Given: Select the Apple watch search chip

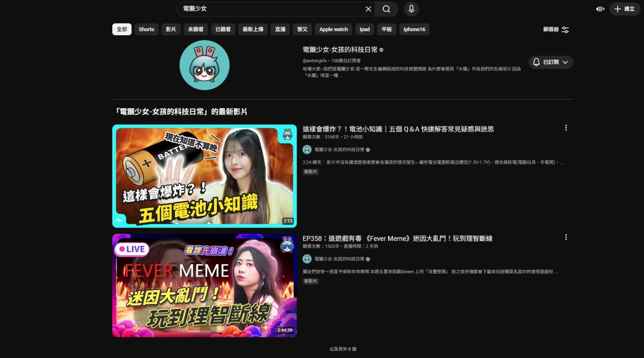Looking at the screenshot, I should click(x=333, y=29).
